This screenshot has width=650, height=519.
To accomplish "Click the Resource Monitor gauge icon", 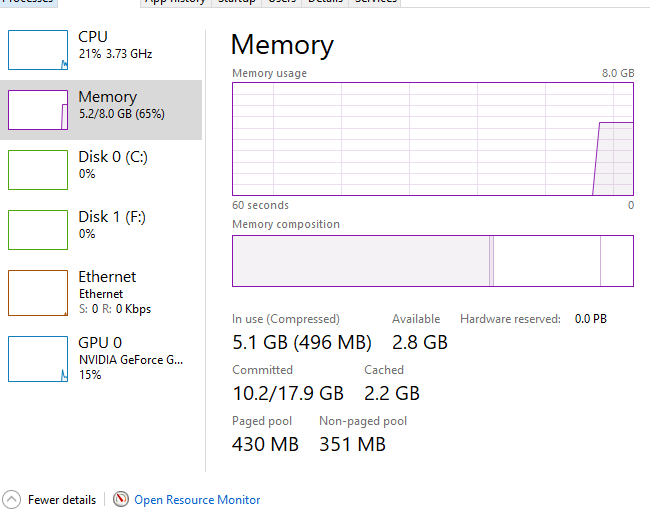I will pos(121,499).
